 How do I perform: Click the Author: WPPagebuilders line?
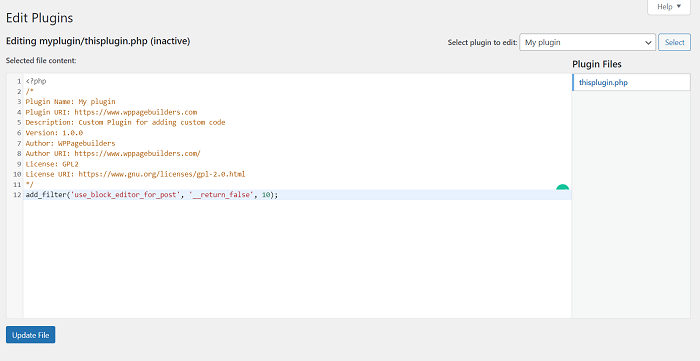point(71,143)
